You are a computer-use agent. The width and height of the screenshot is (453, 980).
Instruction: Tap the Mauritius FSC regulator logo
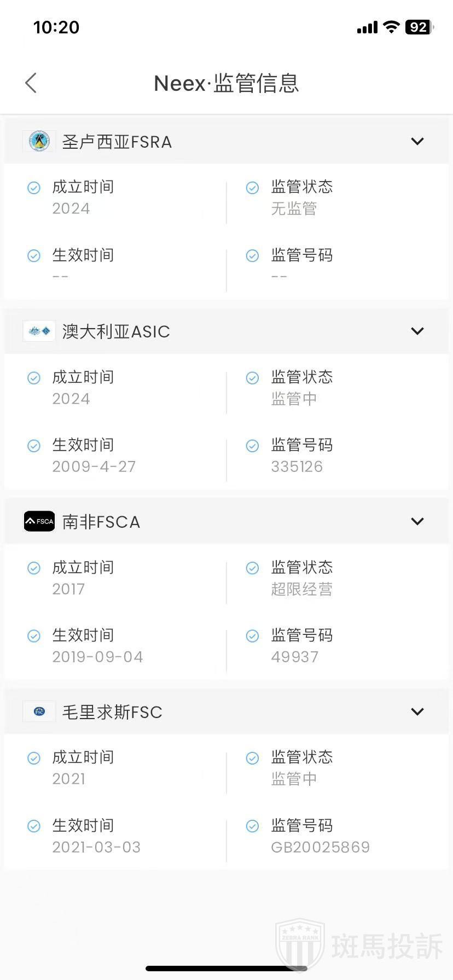pyautogui.click(x=39, y=711)
